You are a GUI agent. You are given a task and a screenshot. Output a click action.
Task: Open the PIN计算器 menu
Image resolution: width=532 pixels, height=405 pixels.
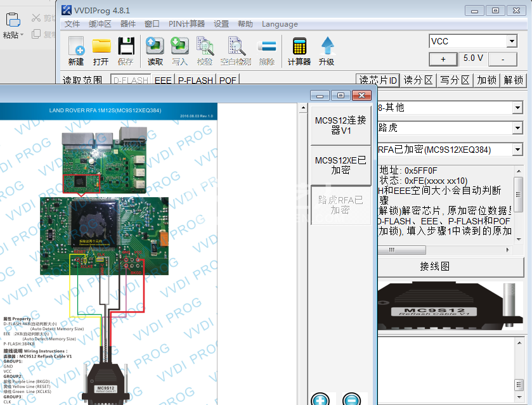pos(186,24)
